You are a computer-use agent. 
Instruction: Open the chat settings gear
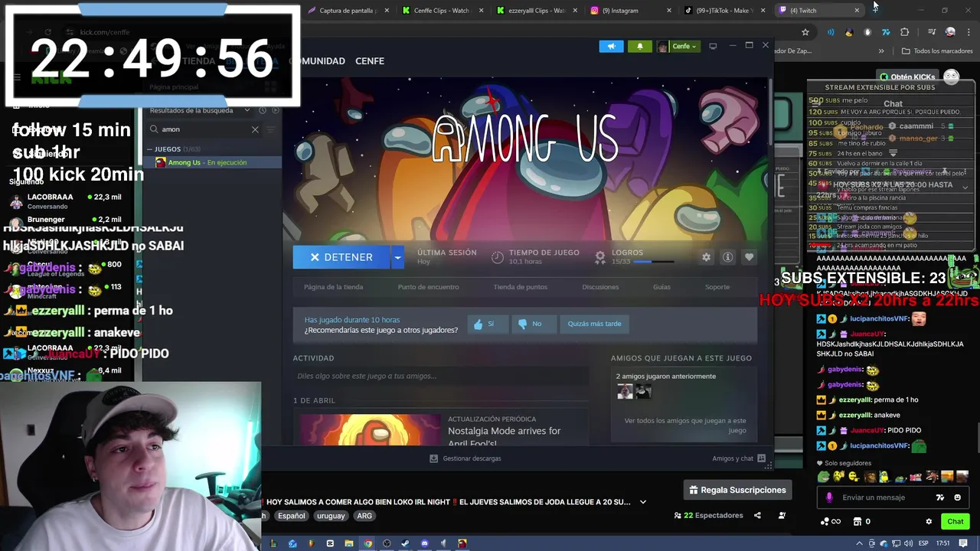(x=929, y=522)
